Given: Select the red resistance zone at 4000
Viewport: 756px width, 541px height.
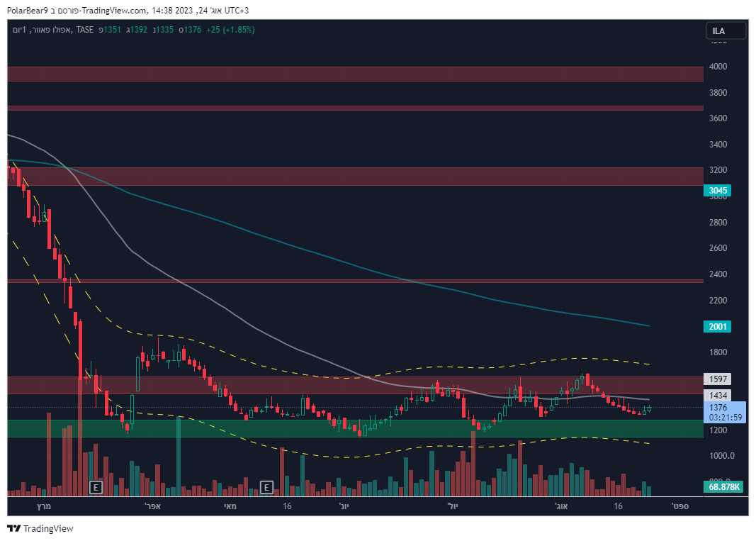Looking at the screenshot, I should 356,74.
